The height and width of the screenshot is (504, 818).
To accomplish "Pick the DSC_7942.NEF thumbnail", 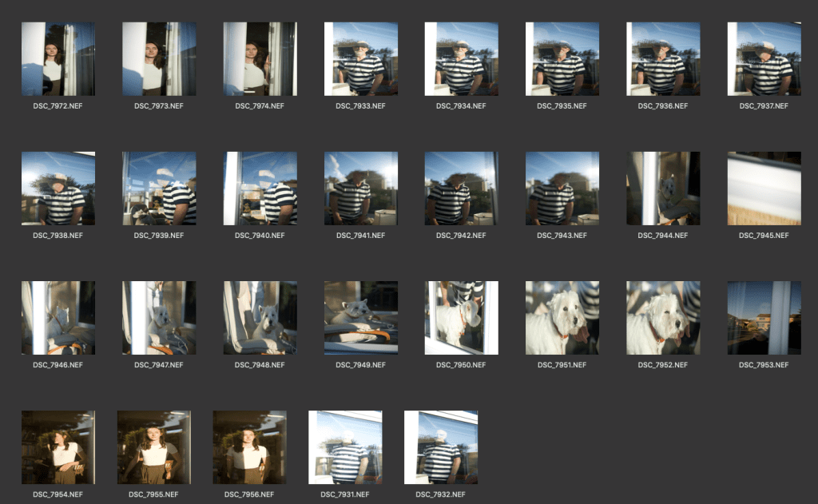I will [x=461, y=189].
